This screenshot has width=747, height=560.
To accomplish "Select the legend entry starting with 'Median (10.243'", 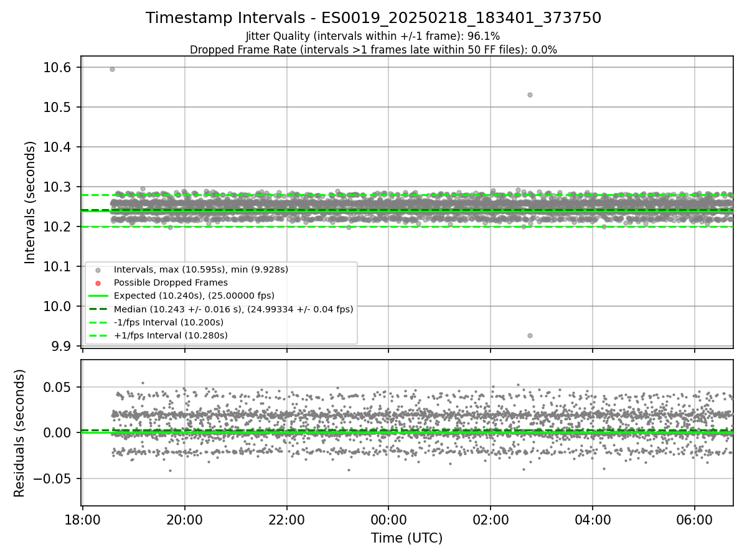I will tap(233, 309).
